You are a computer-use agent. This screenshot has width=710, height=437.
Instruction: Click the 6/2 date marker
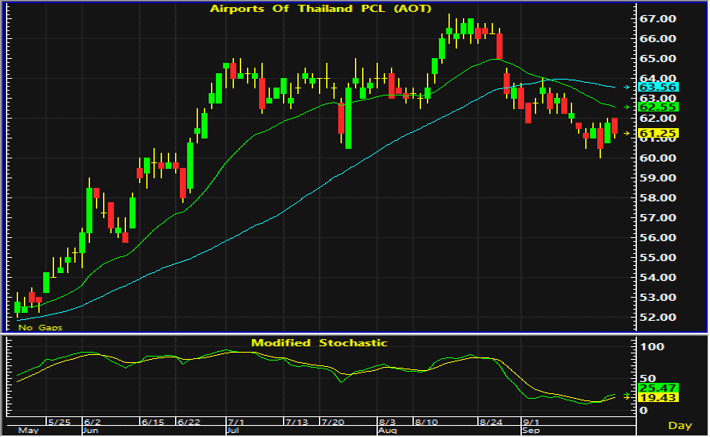[x=93, y=422]
